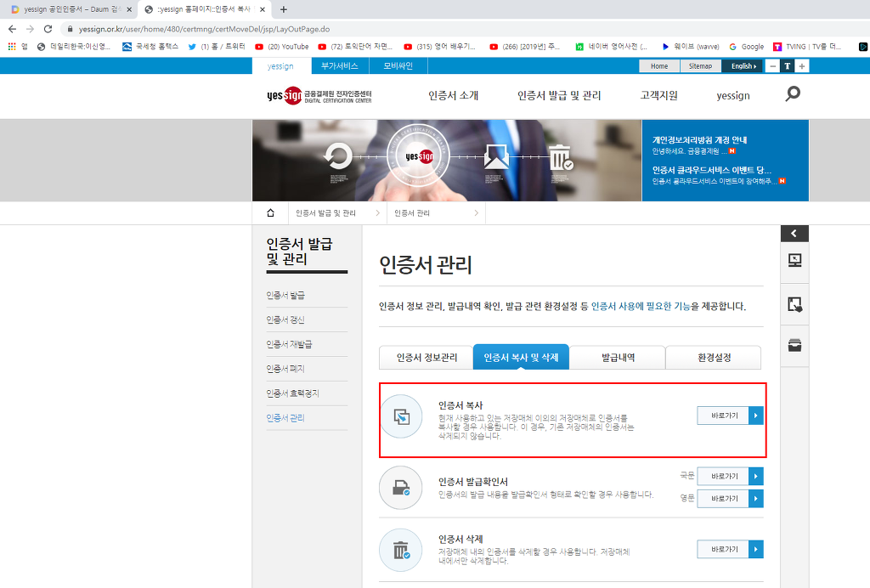Open the 환경설정 tab
The height and width of the screenshot is (588, 870).
(x=713, y=358)
